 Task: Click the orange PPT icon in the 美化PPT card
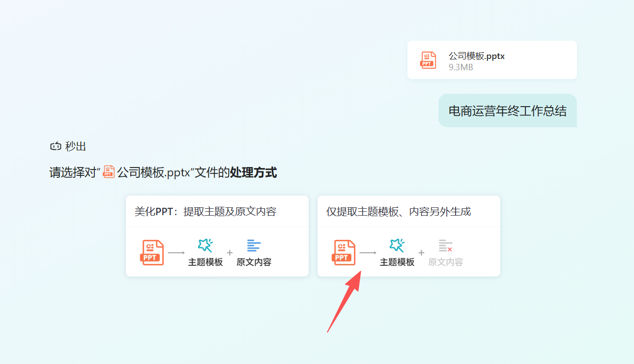pyautogui.click(x=153, y=252)
